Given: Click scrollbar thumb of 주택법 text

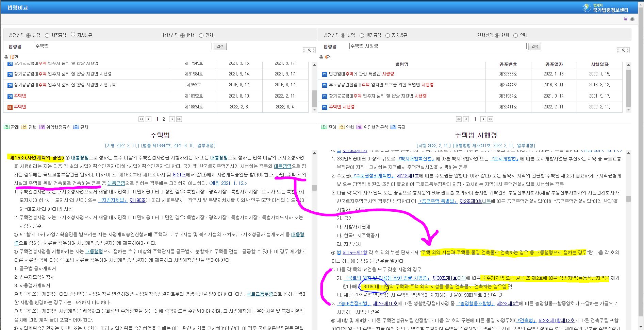Looking at the screenshot, I should tap(314, 188).
